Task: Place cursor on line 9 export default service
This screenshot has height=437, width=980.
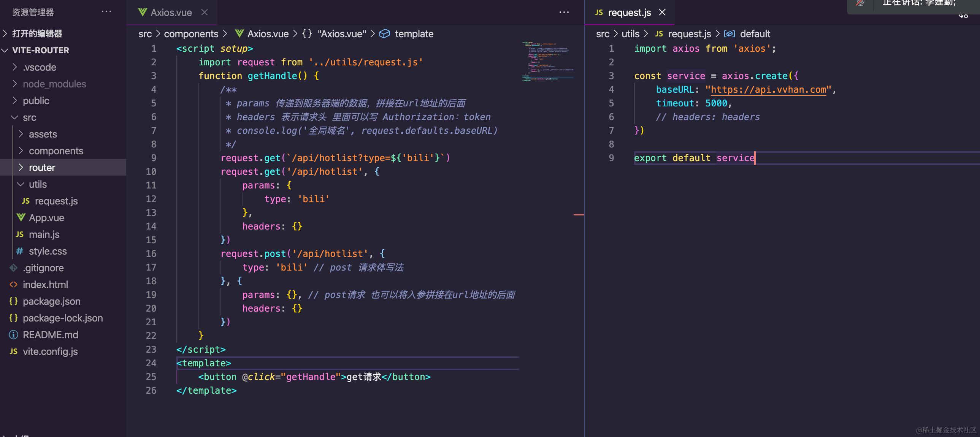Action: click(694, 158)
